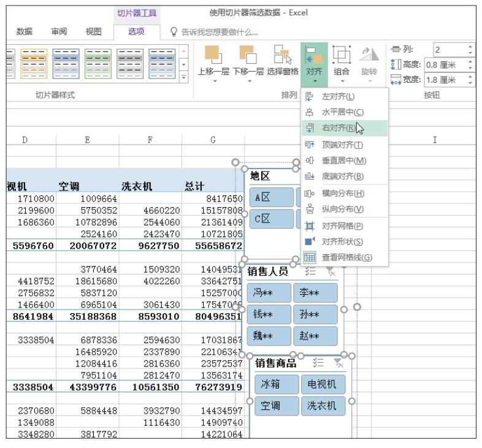Filter by C区 in region slicer

(x=272, y=219)
